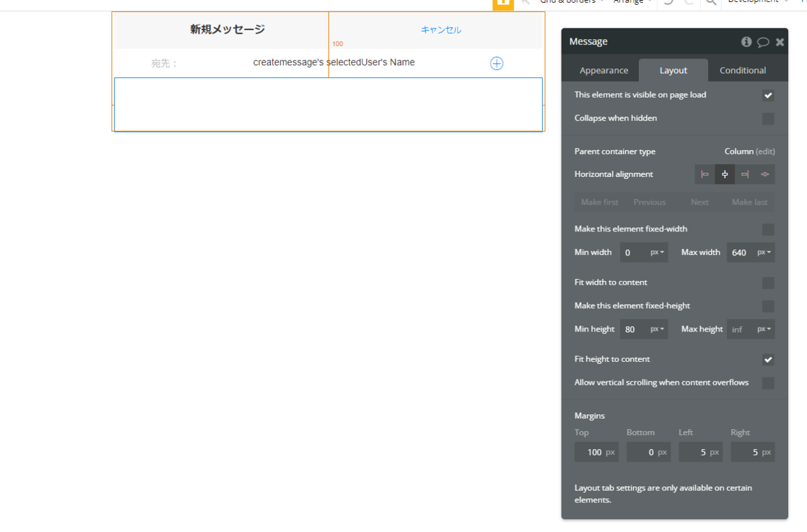
Task: Click the (edit) link beside Column
Action: [765, 151]
